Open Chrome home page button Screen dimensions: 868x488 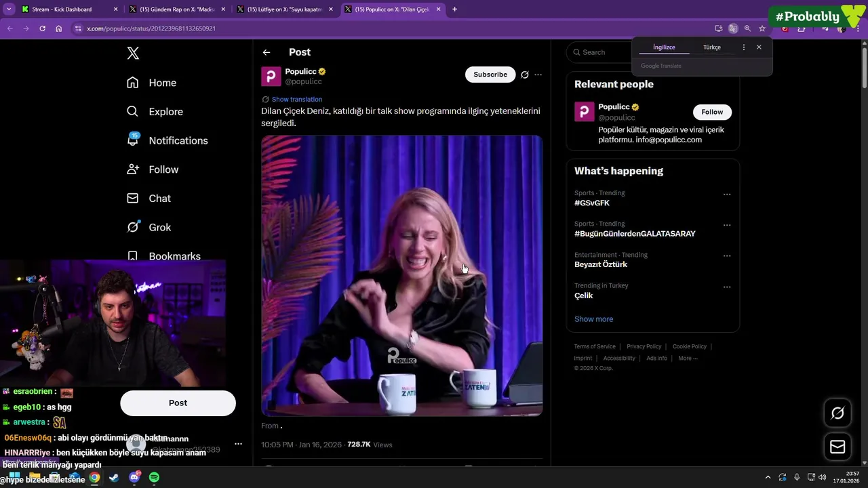click(58, 28)
